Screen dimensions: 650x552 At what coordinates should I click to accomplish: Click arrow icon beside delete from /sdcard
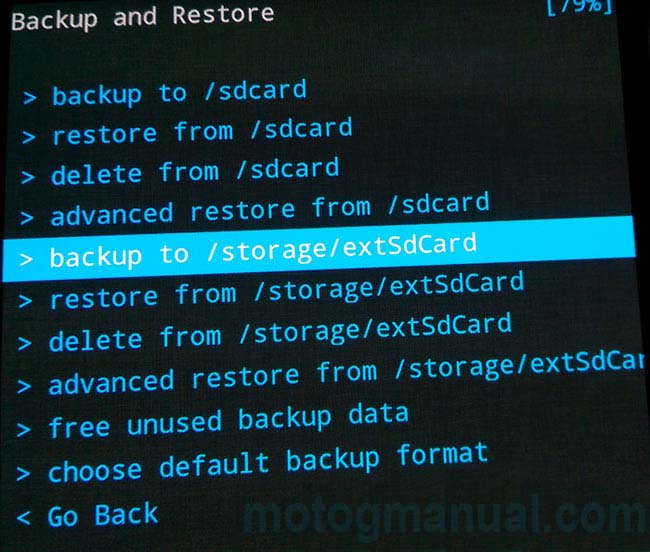(x=28, y=177)
